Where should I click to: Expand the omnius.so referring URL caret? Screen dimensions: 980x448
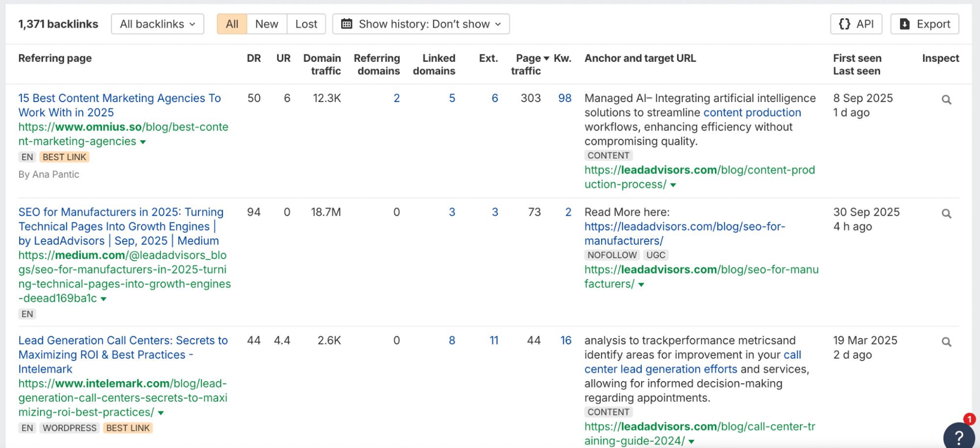143,142
